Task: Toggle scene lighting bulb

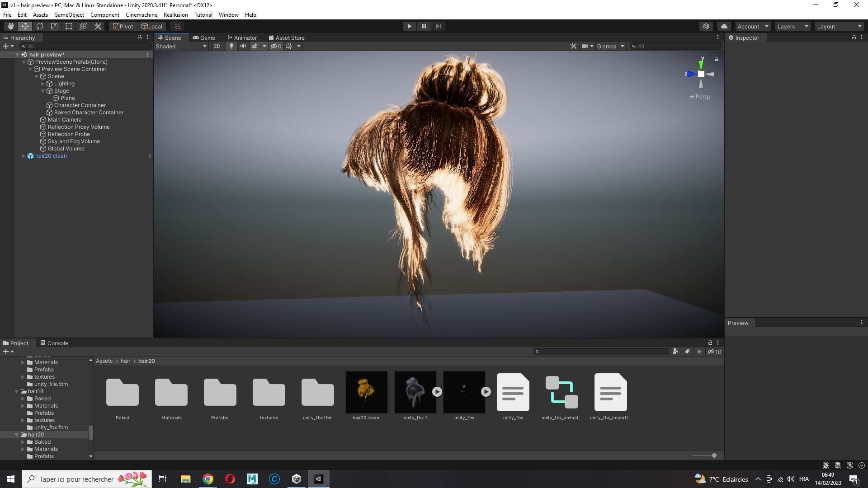Action: 231,46
